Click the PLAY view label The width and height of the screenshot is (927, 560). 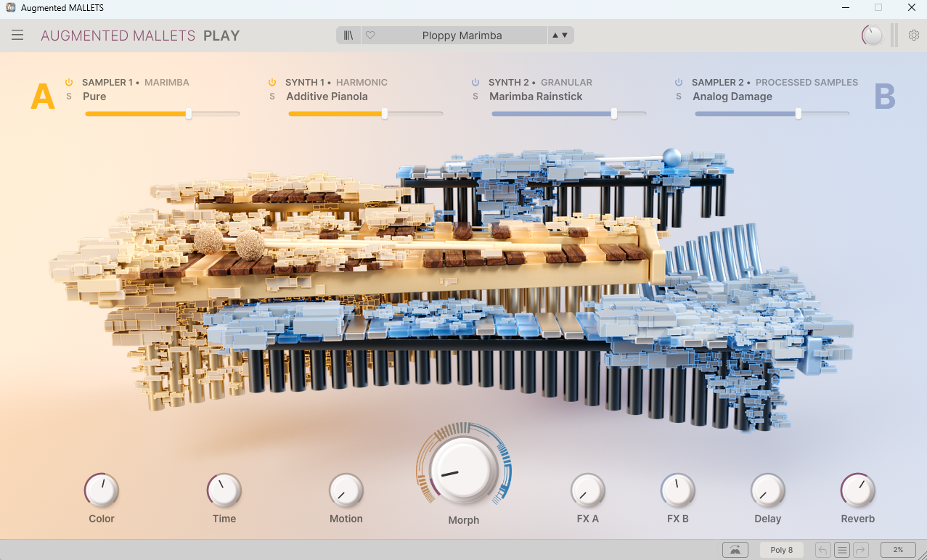point(221,36)
